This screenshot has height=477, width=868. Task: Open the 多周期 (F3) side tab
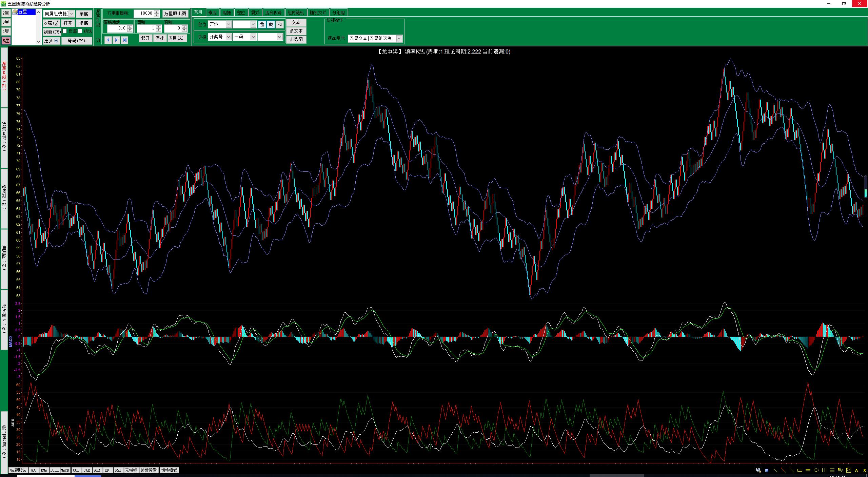pos(4,198)
